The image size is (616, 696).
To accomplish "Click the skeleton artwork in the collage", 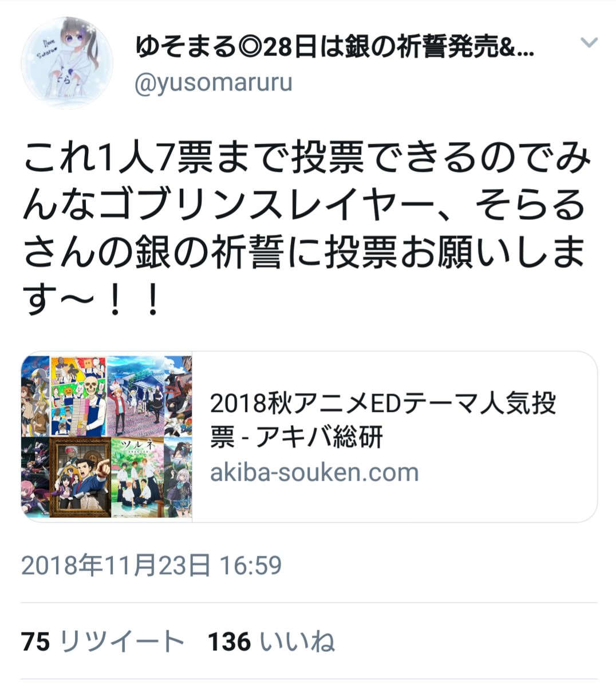I will coord(78,396).
